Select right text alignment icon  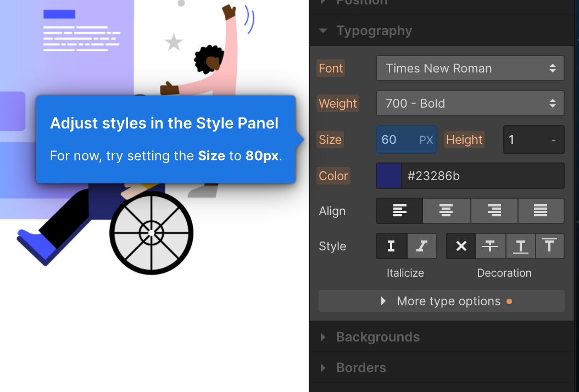coord(494,211)
